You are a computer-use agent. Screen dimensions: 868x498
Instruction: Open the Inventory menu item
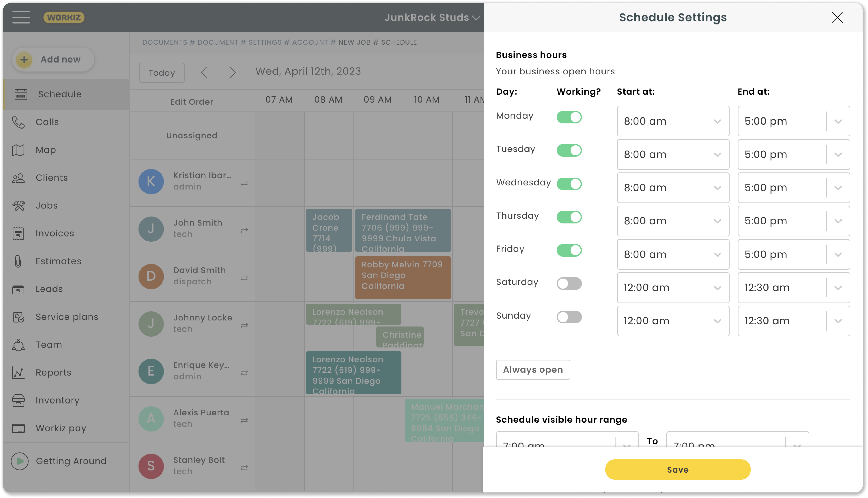point(57,400)
